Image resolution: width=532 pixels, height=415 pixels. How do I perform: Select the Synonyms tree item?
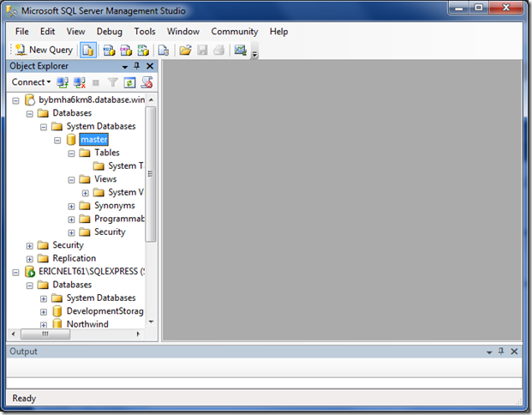pos(114,206)
